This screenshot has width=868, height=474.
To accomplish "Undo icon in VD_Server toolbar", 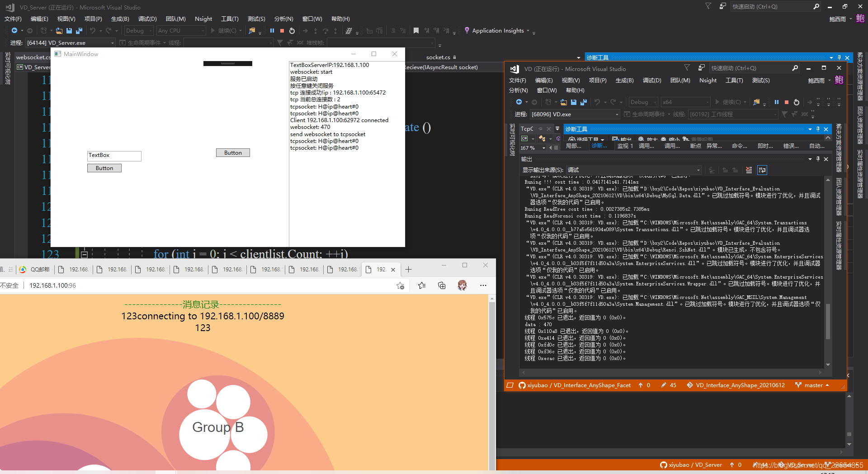I will [x=93, y=31].
